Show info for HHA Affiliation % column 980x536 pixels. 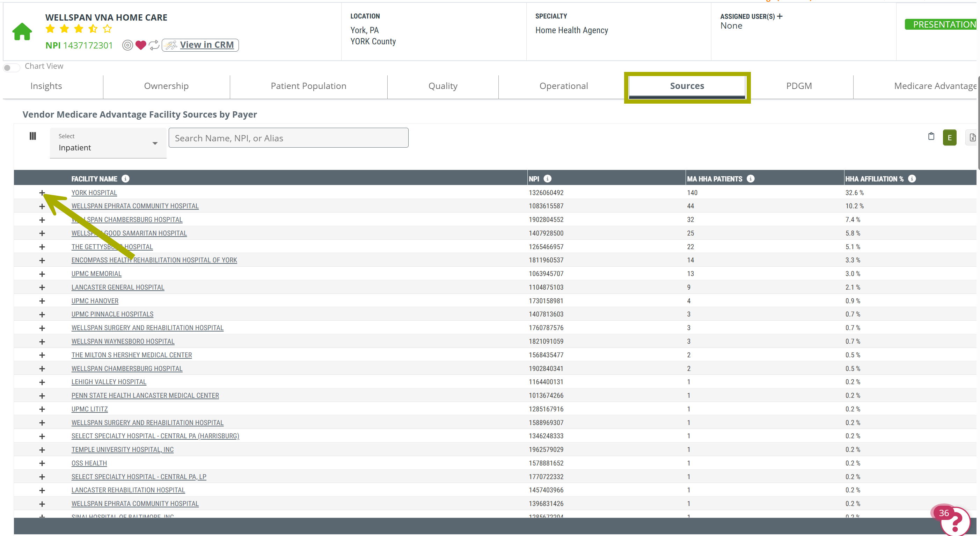[x=912, y=179]
